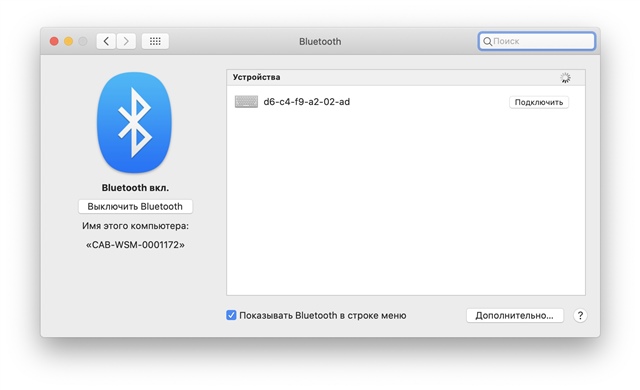The width and height of the screenshot is (640, 390).
Task: Close the Bluetooth preferences window
Action: click(x=54, y=41)
